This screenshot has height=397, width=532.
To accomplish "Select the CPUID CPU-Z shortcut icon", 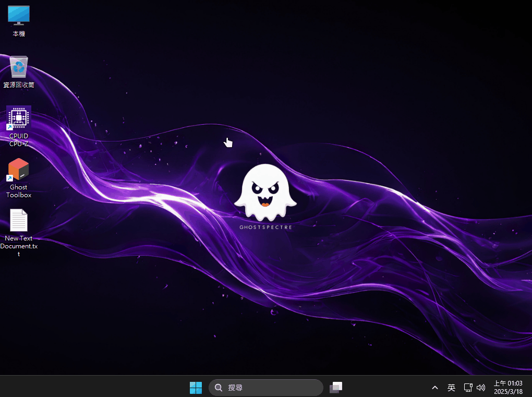I will [19, 126].
